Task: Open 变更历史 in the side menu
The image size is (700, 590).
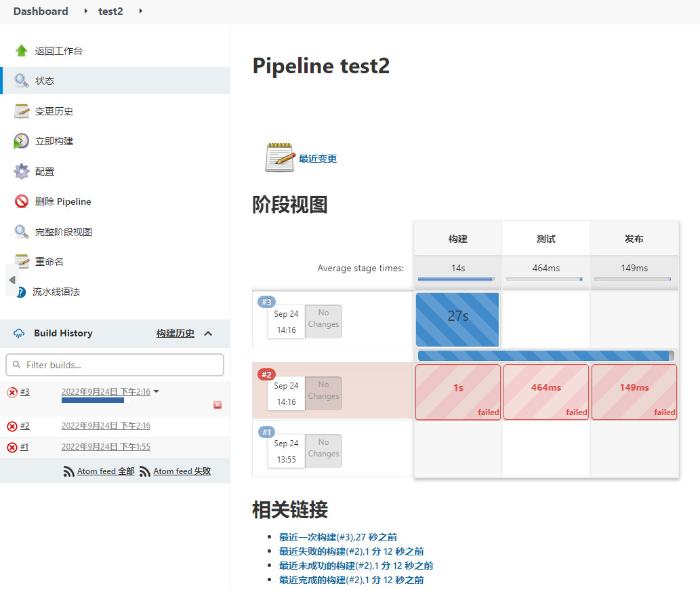Action: coord(54,111)
